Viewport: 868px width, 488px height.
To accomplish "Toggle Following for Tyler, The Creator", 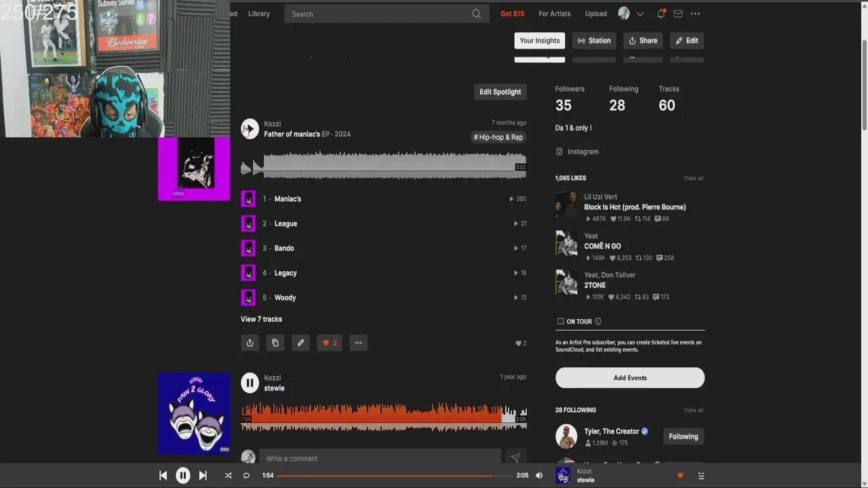I will point(684,436).
